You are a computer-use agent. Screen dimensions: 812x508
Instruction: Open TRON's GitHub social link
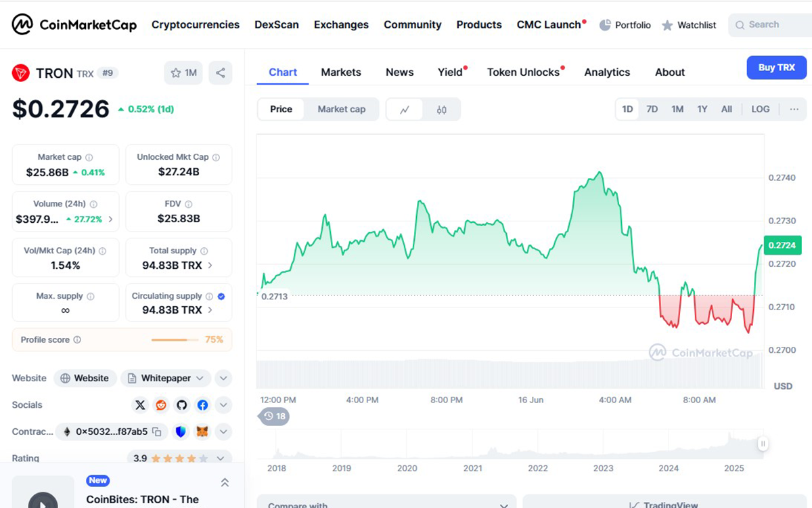(181, 405)
